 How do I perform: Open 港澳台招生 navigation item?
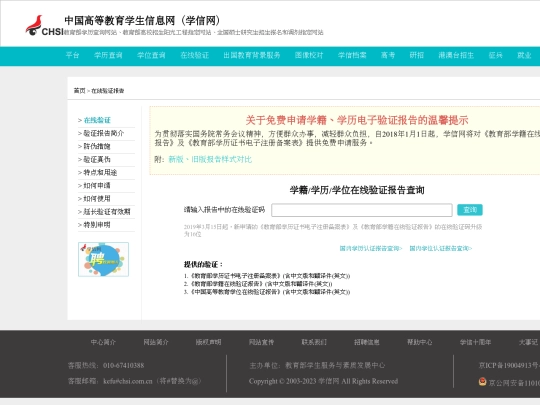click(456, 55)
